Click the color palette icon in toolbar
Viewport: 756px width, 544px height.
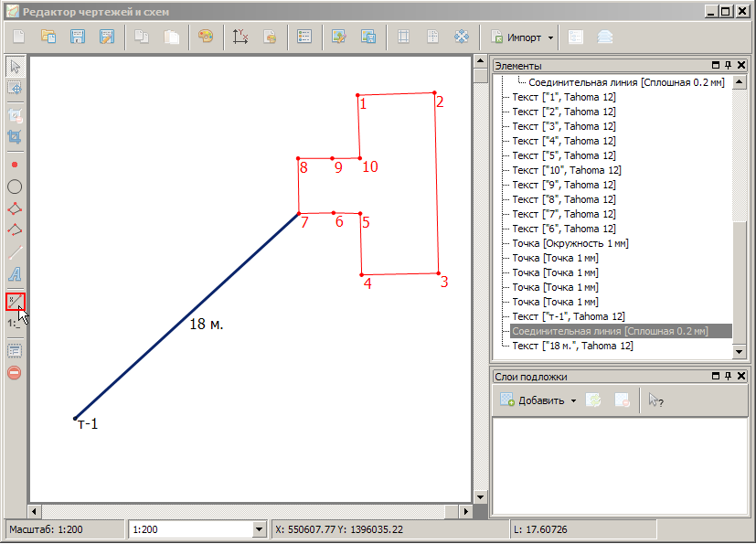click(206, 37)
